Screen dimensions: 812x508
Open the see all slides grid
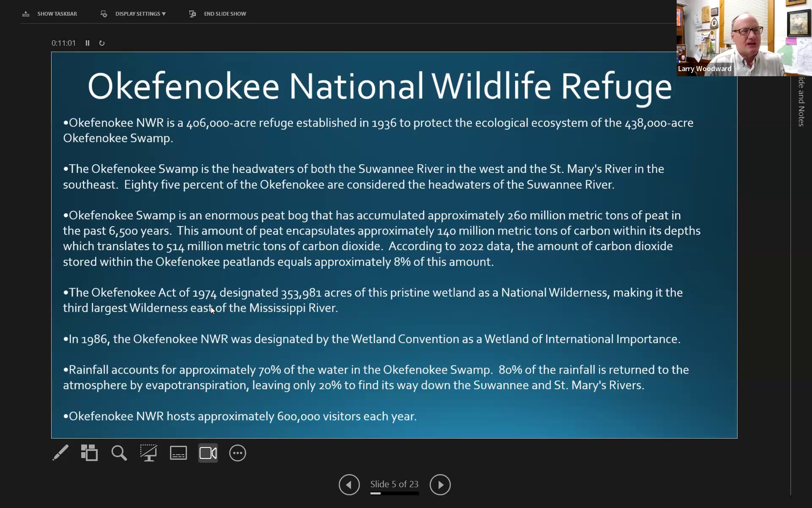click(89, 453)
